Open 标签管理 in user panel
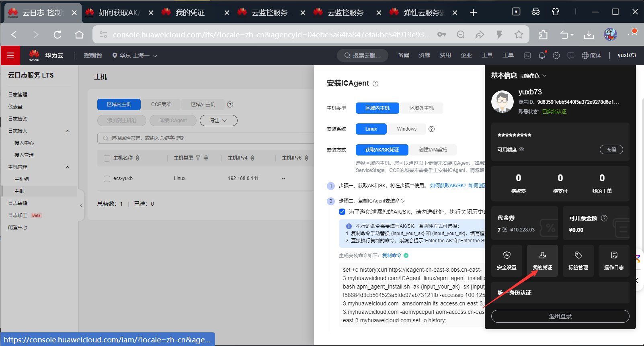Screen dimensions: 644x346 coord(578,261)
